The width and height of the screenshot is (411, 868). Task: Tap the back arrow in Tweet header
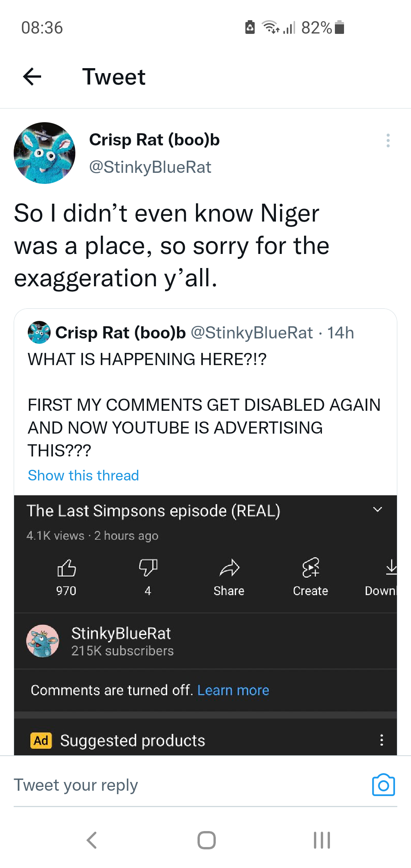[x=32, y=77]
